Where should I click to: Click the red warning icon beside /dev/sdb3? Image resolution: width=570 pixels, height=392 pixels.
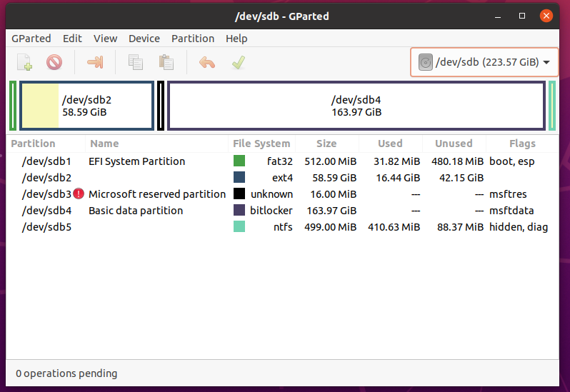(x=79, y=194)
